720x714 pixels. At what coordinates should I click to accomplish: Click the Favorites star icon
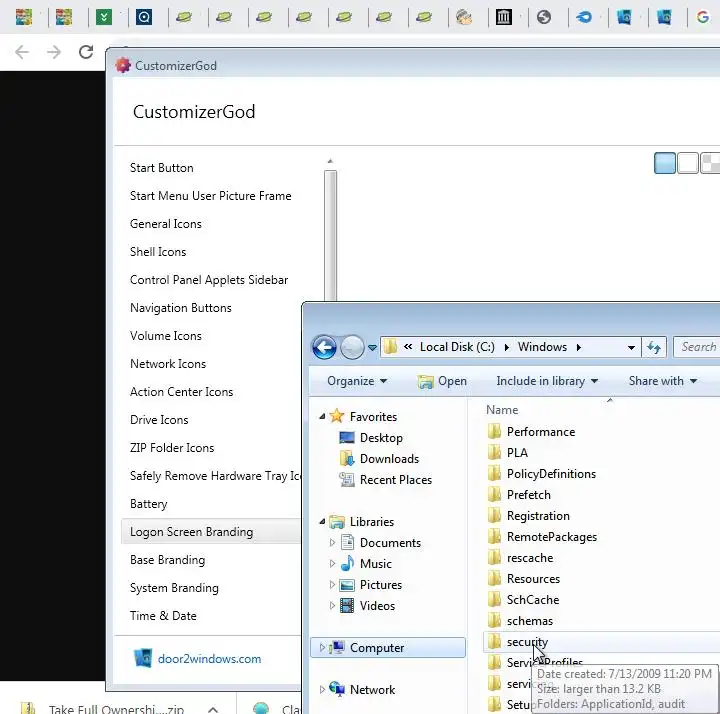337,416
